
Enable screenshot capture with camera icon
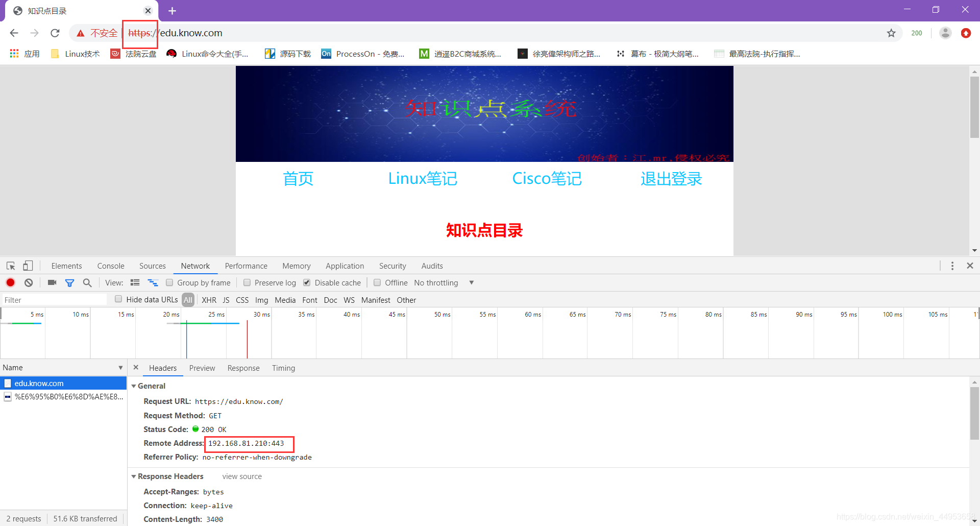(x=51, y=282)
